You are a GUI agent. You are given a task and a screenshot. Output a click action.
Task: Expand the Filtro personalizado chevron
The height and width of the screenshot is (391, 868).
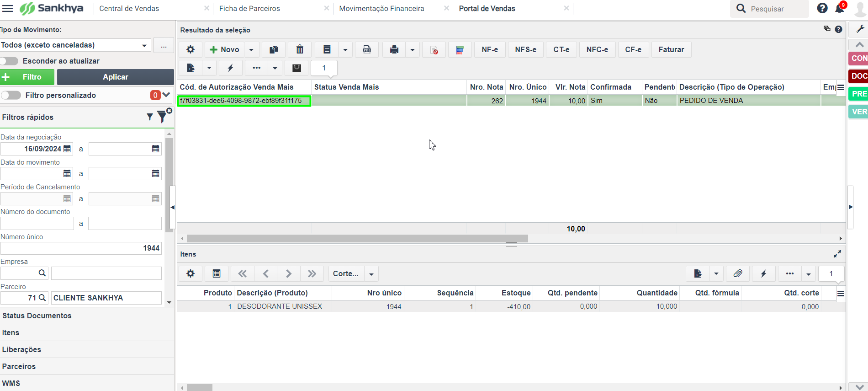point(166,95)
